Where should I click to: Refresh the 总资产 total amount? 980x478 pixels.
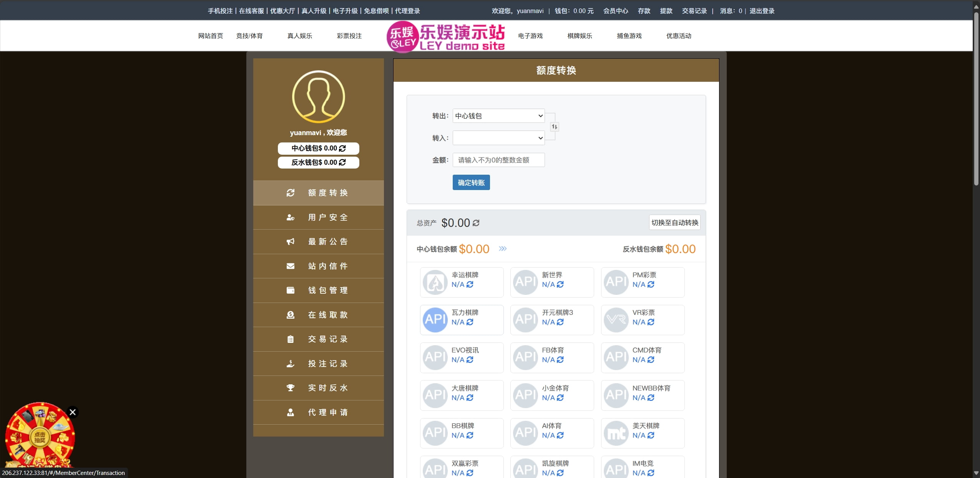476,223
